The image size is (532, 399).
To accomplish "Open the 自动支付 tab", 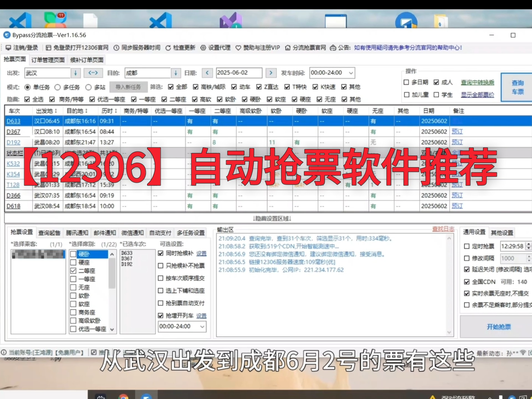I will pyautogui.click(x=160, y=233).
